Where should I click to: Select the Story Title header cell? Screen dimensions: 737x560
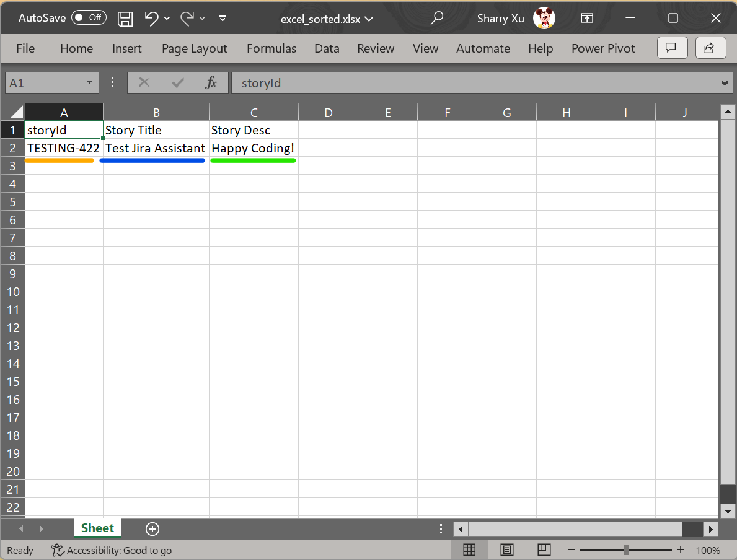coord(156,130)
